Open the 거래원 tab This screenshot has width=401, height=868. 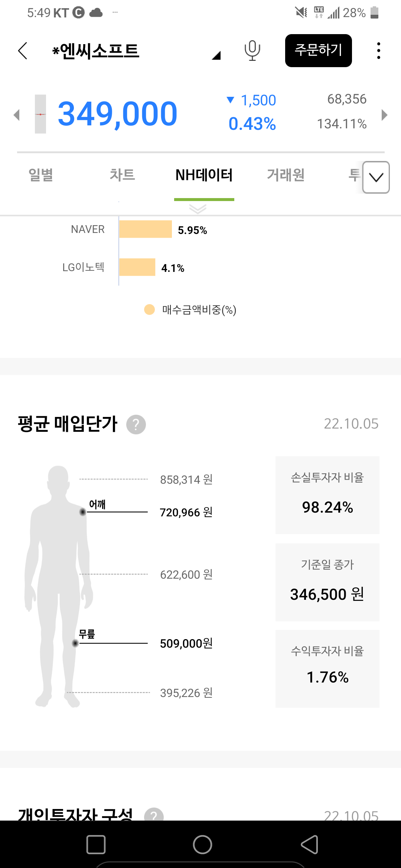click(x=286, y=175)
